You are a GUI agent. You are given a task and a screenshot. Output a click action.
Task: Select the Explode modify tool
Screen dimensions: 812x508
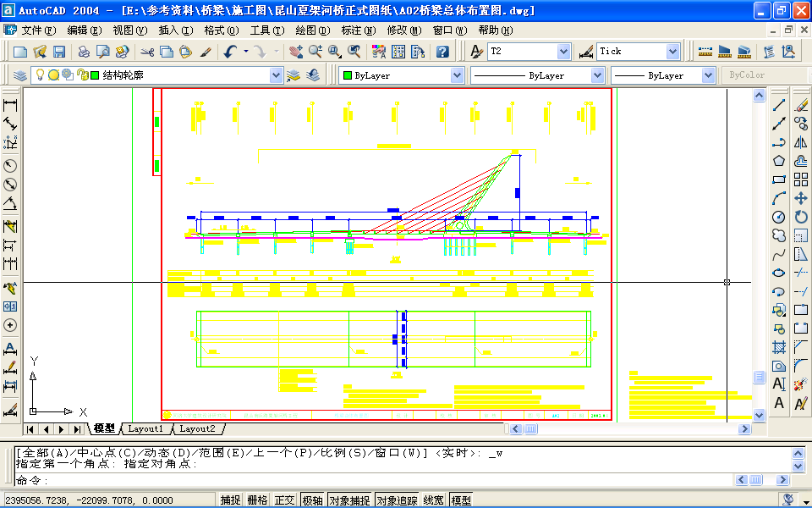coord(801,384)
